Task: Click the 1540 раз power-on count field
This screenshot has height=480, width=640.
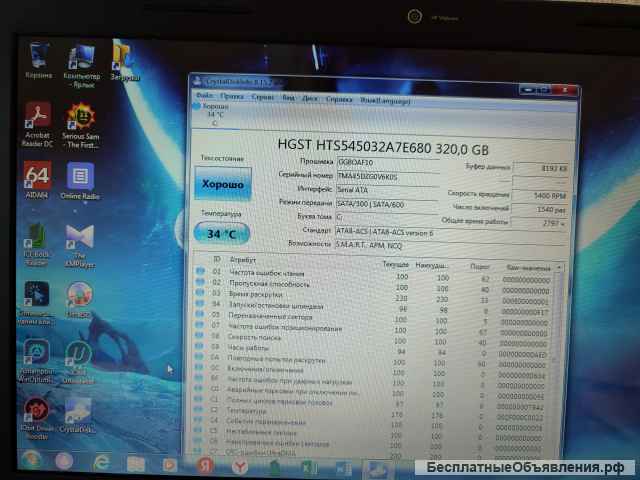Action: 539,209
